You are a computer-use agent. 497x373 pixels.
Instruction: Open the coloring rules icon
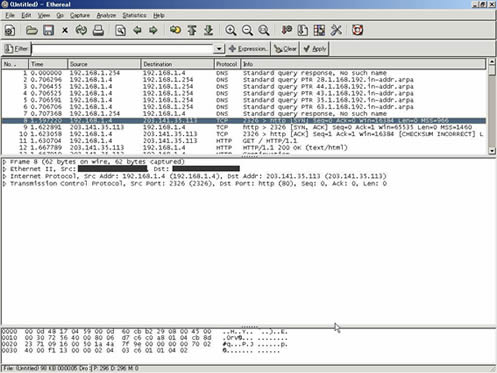[x=319, y=30]
